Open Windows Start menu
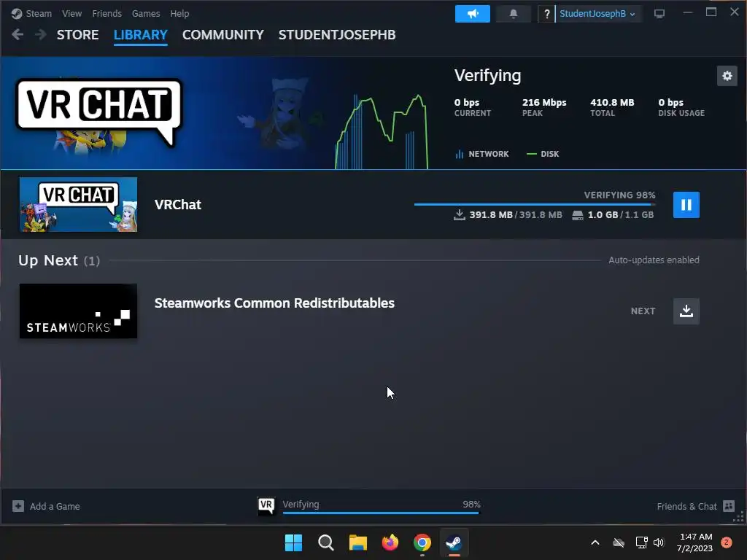The height and width of the screenshot is (560, 747). pos(293,542)
